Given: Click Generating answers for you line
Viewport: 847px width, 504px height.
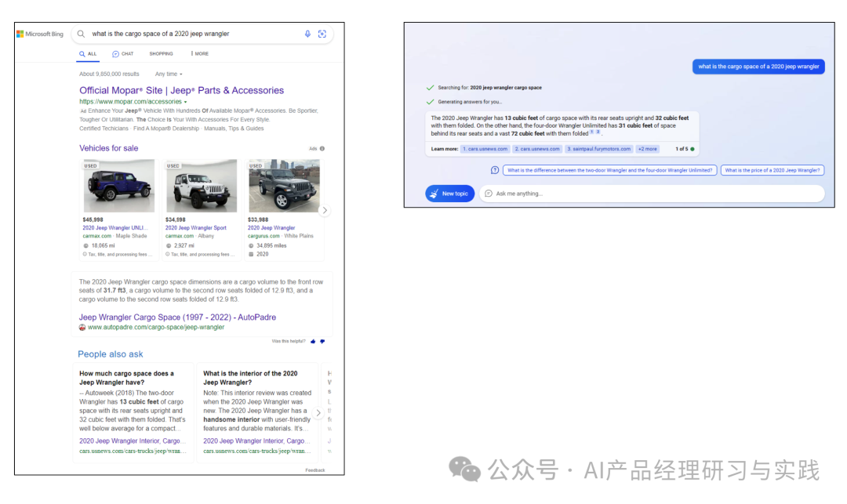Looking at the screenshot, I should click(464, 102).
